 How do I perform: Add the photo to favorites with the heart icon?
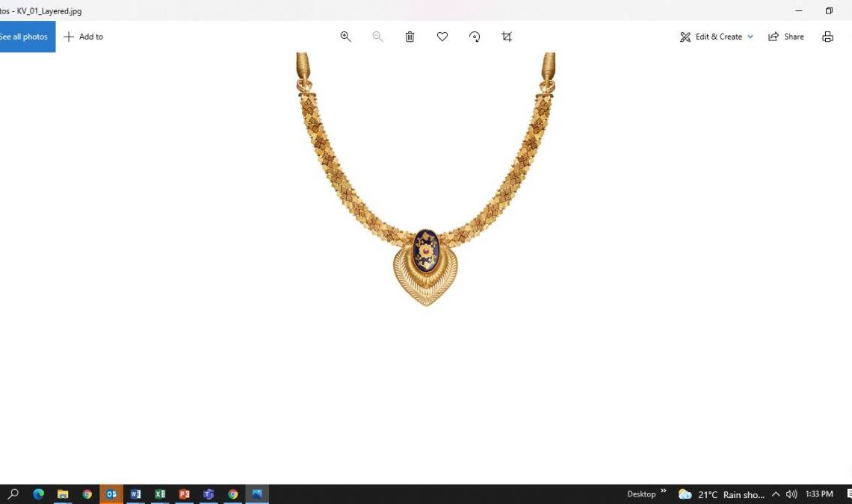[442, 37]
